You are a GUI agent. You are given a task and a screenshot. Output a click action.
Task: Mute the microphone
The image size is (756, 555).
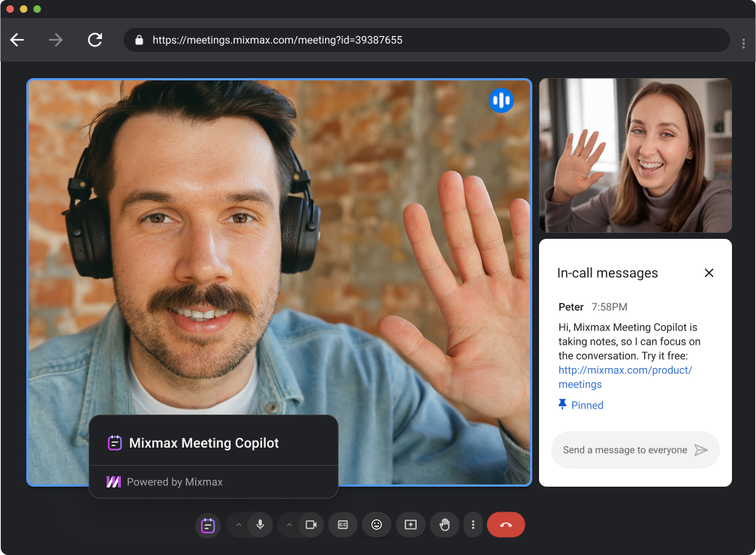[261, 525]
